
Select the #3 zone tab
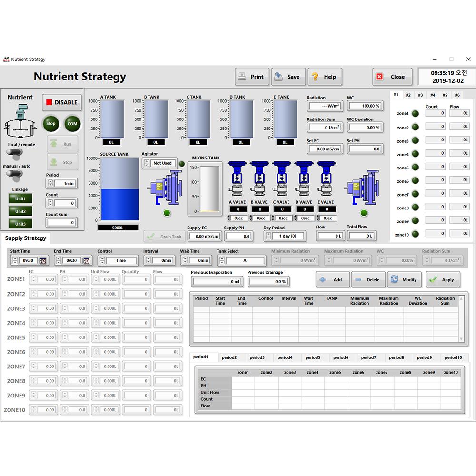coord(420,95)
